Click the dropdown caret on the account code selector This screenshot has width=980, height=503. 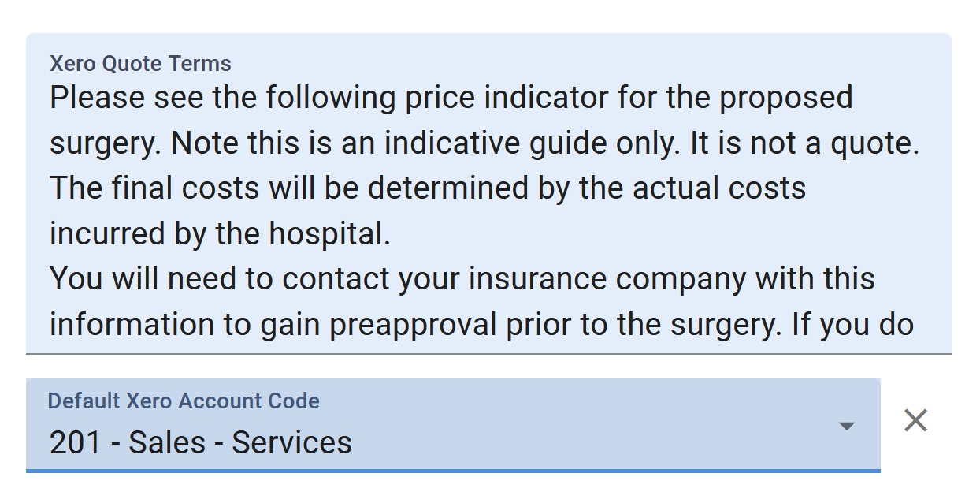[x=847, y=425]
